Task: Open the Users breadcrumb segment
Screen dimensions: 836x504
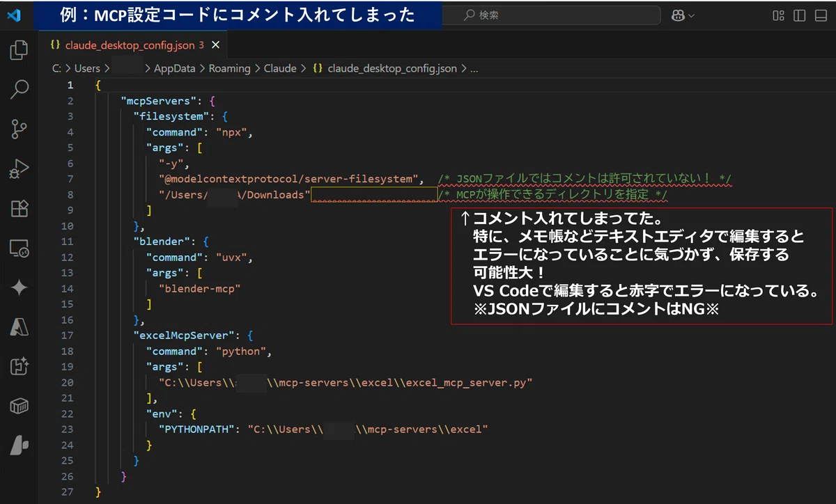Action: 87,68
